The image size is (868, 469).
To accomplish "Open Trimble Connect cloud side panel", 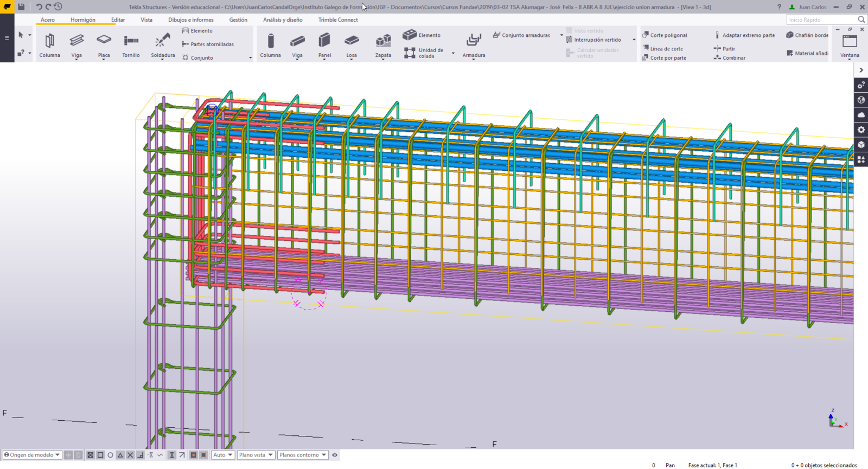I will [x=861, y=115].
